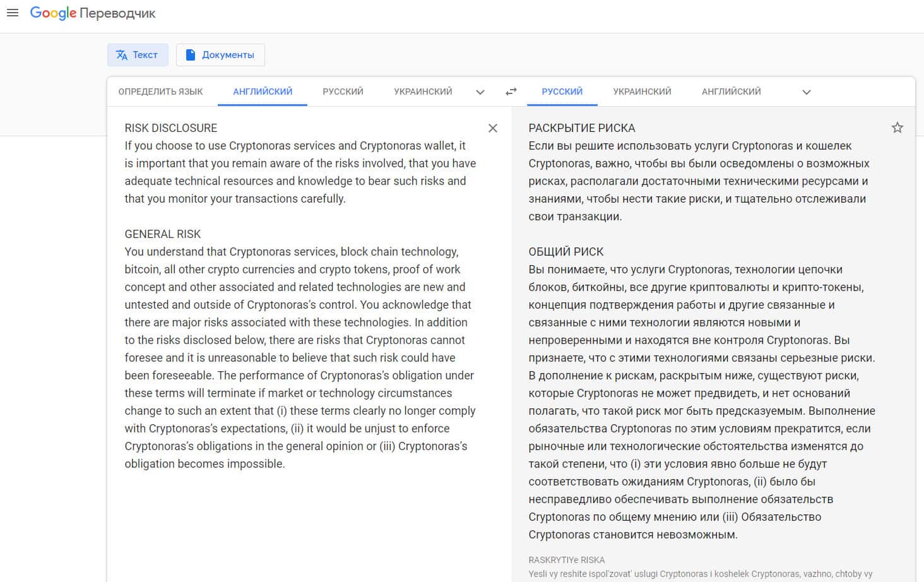Image resolution: width=924 pixels, height=582 pixels.
Task: Select УКРАИНСКИЙ as source language
Action: pos(423,92)
